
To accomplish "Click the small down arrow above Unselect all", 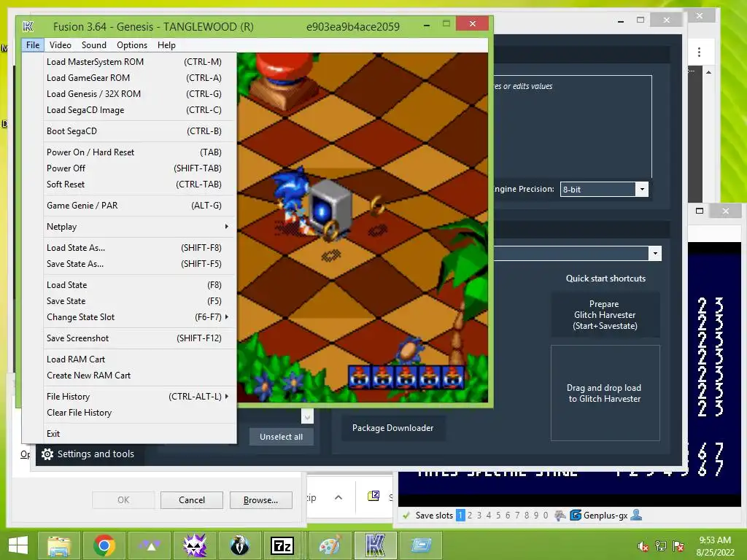I will (307, 417).
